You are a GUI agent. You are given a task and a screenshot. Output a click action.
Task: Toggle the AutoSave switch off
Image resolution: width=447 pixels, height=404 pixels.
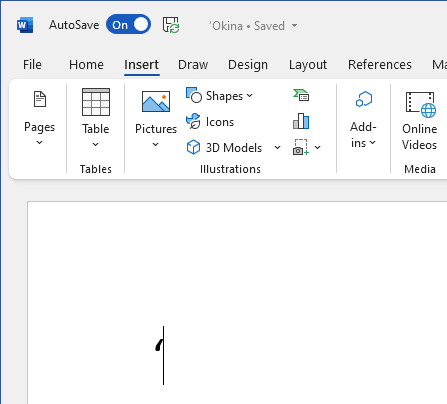point(128,25)
